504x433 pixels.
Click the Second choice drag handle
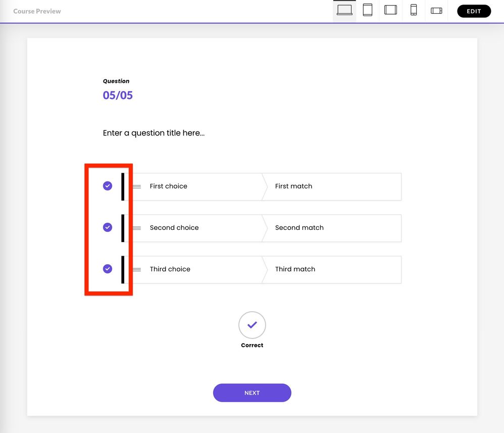click(x=137, y=228)
